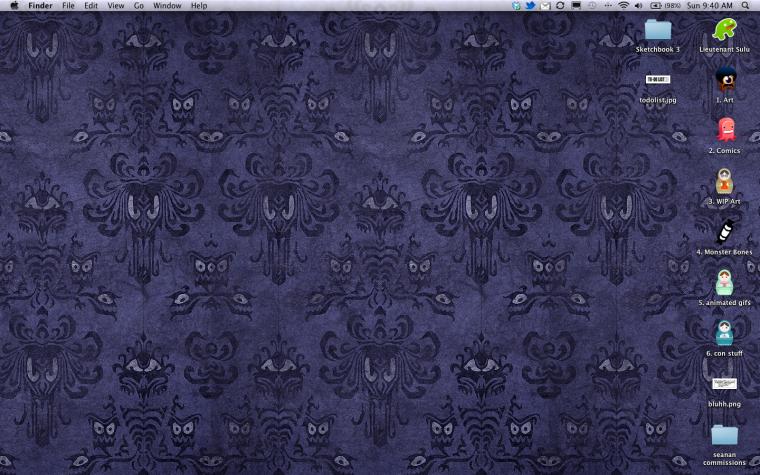
Task: Open the battery status menu
Action: [665, 5]
